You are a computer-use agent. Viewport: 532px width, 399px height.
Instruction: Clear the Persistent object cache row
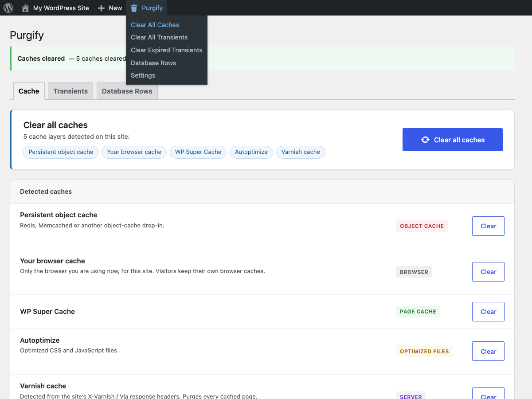pos(488,226)
